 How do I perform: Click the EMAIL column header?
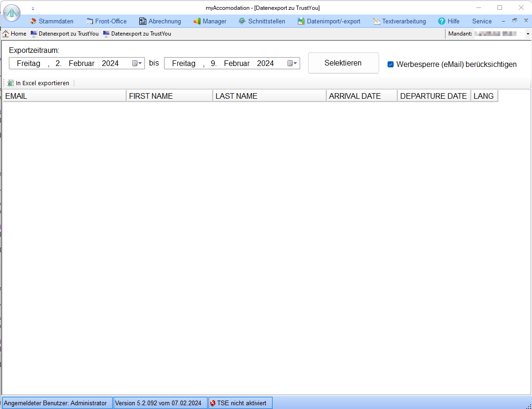click(x=64, y=96)
